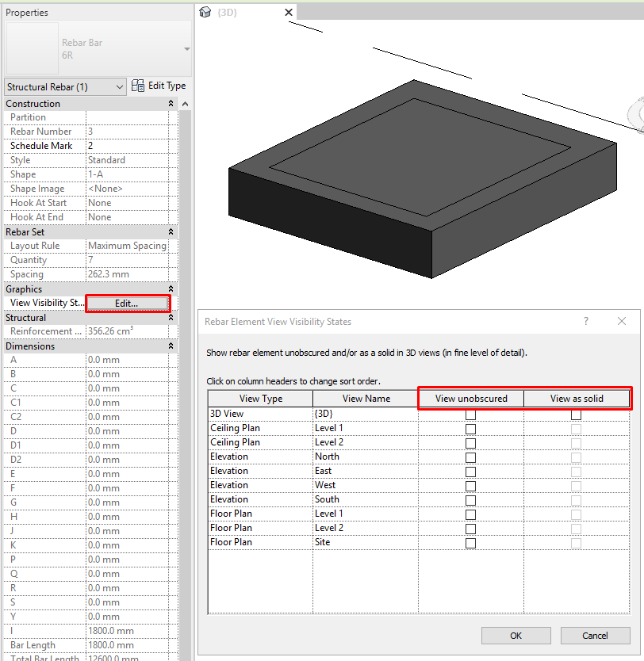Check View unobscured for Elevation West
The image size is (644, 661).
[470, 487]
